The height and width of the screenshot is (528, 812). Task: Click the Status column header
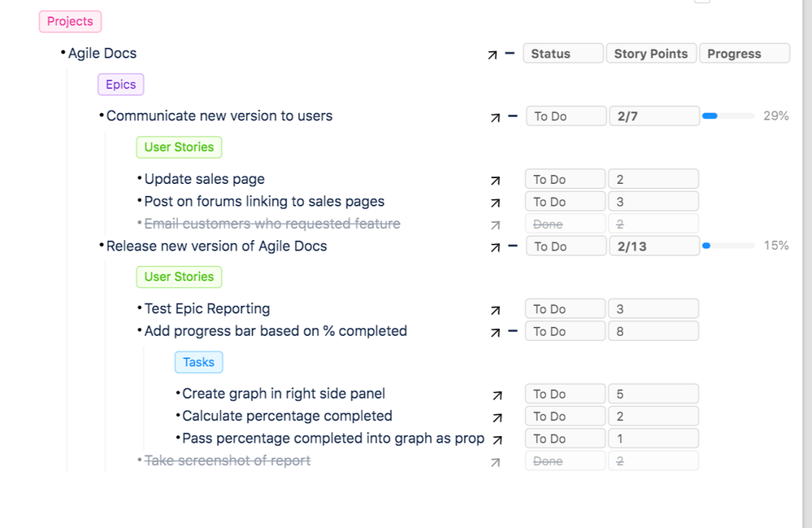(x=562, y=54)
